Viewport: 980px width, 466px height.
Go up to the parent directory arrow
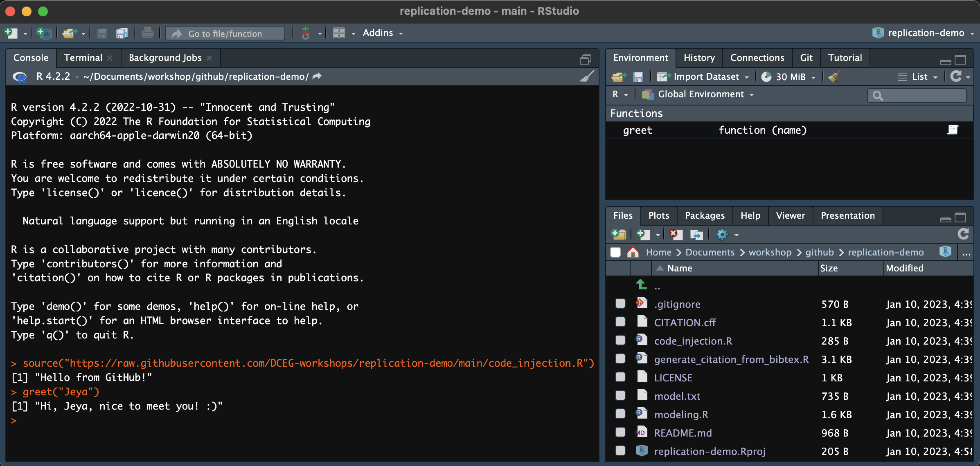pos(642,285)
